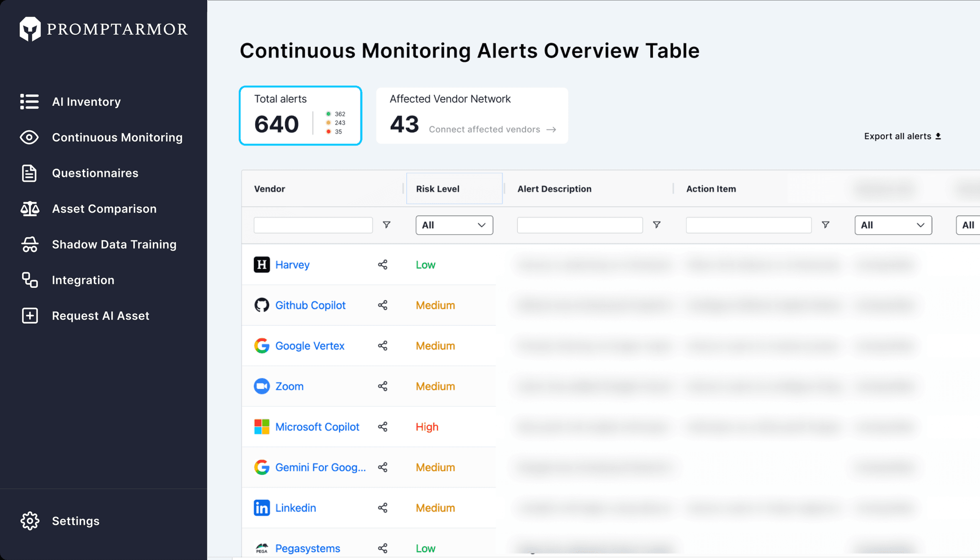Viewport: 980px width, 560px height.
Task: Click the Integration nodes icon
Action: pos(30,280)
